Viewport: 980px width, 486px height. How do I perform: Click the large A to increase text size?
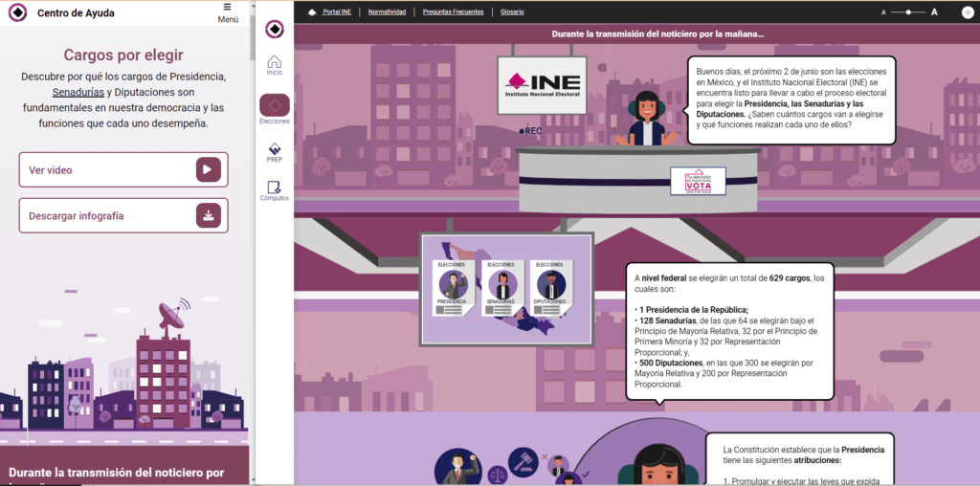click(935, 12)
